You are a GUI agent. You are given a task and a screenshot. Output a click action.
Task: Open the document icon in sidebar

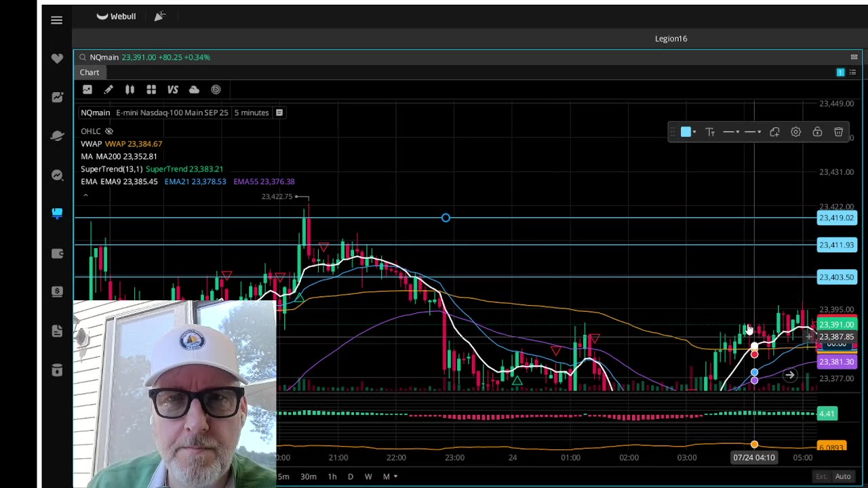57,331
